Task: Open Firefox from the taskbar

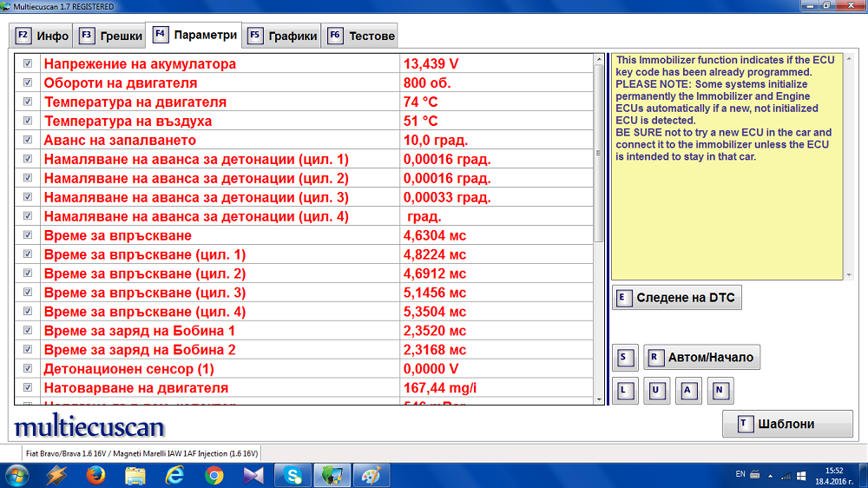Action: click(95, 475)
